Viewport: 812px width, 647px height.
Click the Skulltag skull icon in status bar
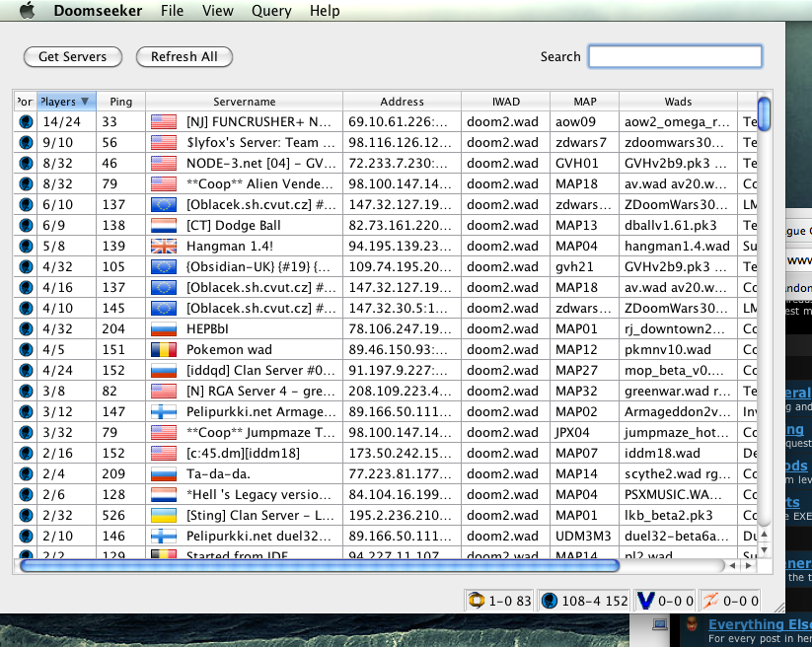[551, 600]
